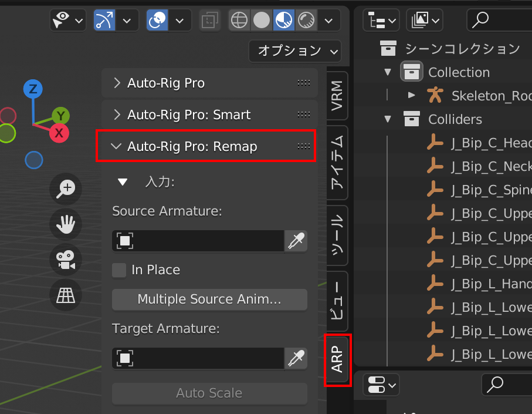Click the Multiple Source Anim... button
532x414 pixels.
(209, 299)
